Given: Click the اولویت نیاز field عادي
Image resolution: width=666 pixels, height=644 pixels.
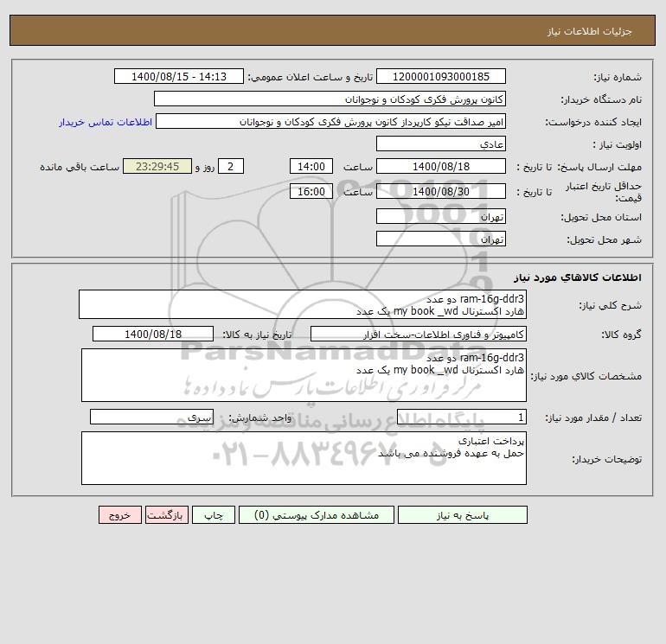Looking at the screenshot, I should pos(441,143).
